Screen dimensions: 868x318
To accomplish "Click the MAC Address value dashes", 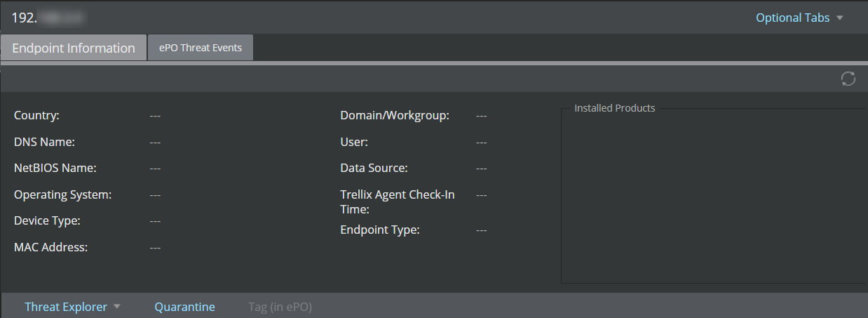I will coord(155,247).
